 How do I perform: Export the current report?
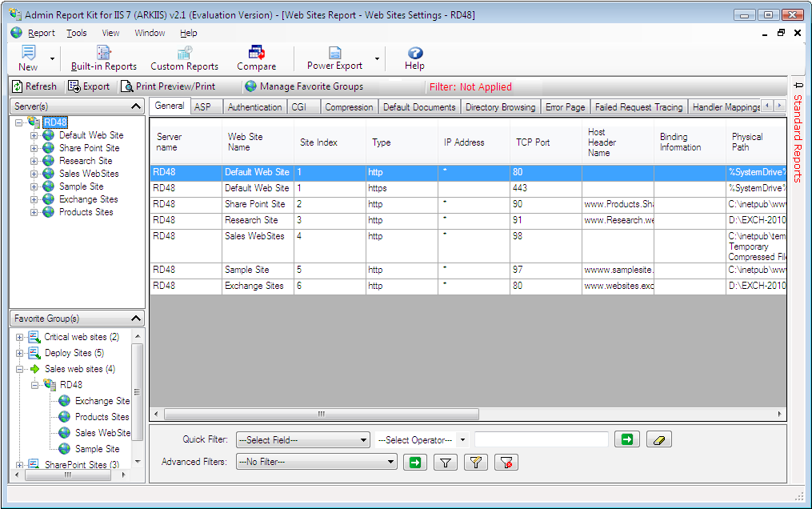coord(89,86)
